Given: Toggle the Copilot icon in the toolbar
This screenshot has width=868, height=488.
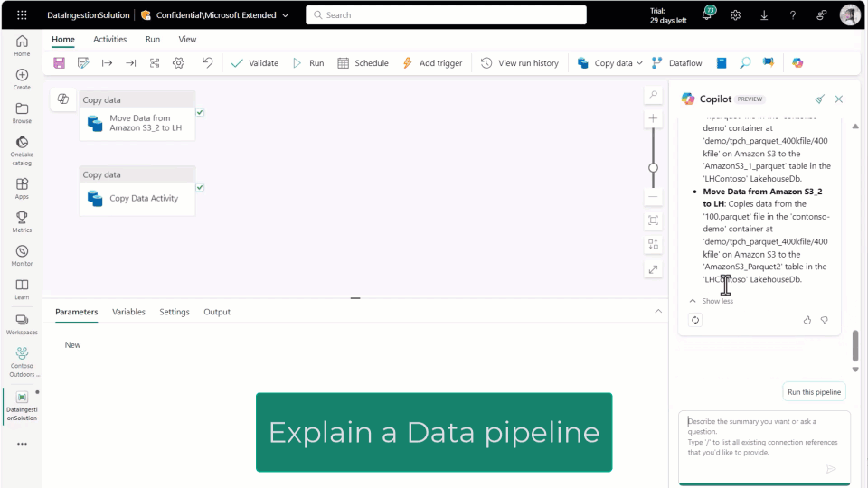Looking at the screenshot, I should click(797, 63).
